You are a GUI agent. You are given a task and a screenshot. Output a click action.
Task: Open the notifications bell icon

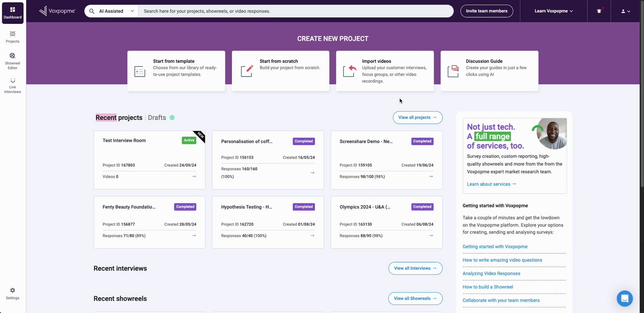(599, 11)
